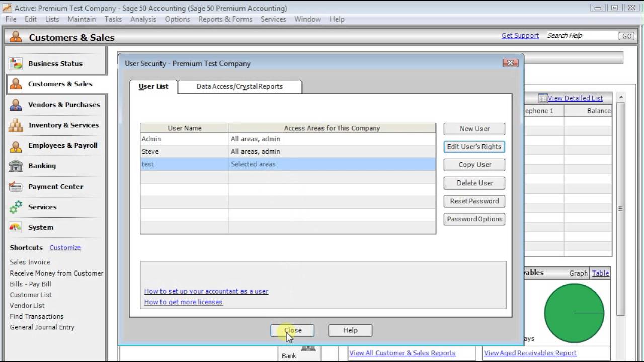
Task: Click the scroll up arrow of page scrollbar
Action: coord(621,97)
